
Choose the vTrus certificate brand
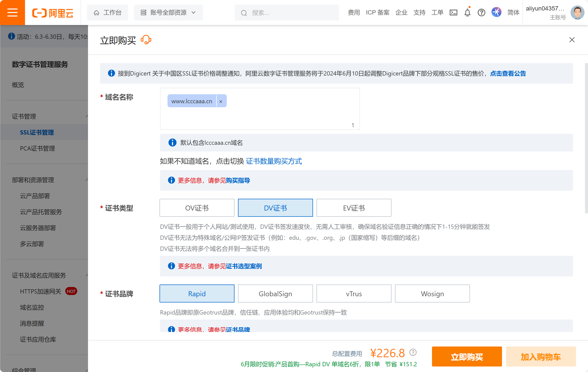[354, 293]
